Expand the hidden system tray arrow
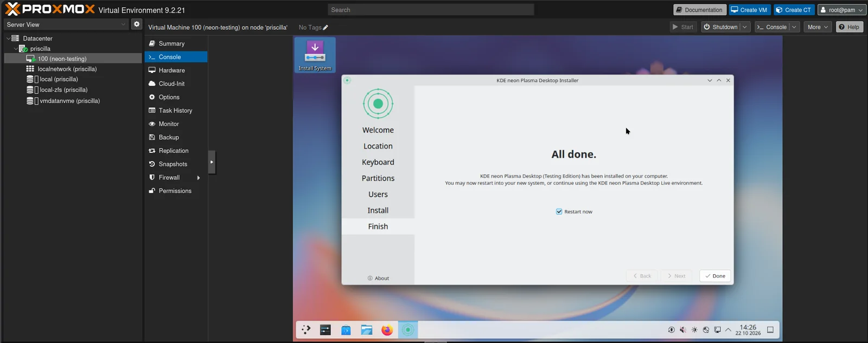 point(728,329)
